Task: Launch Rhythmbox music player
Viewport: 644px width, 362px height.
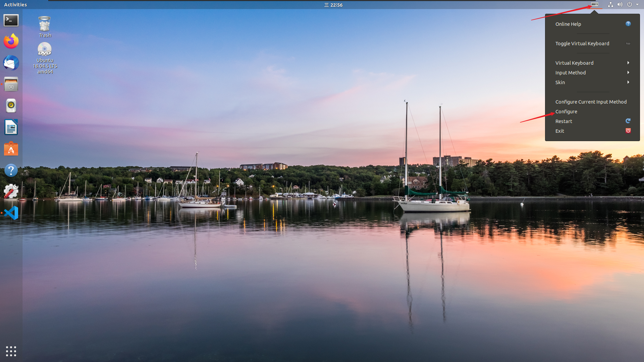Action: point(11,106)
